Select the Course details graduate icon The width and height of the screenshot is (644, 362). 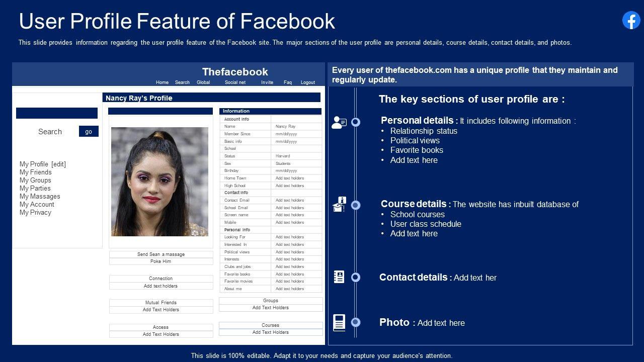coord(340,204)
